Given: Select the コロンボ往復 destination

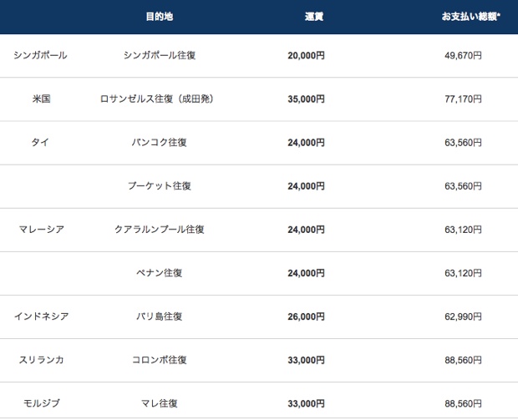Looking at the screenshot, I should 160,360.
